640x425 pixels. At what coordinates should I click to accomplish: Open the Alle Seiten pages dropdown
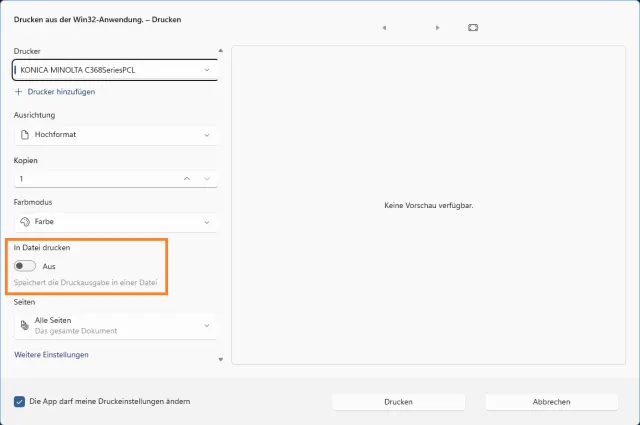pos(116,325)
